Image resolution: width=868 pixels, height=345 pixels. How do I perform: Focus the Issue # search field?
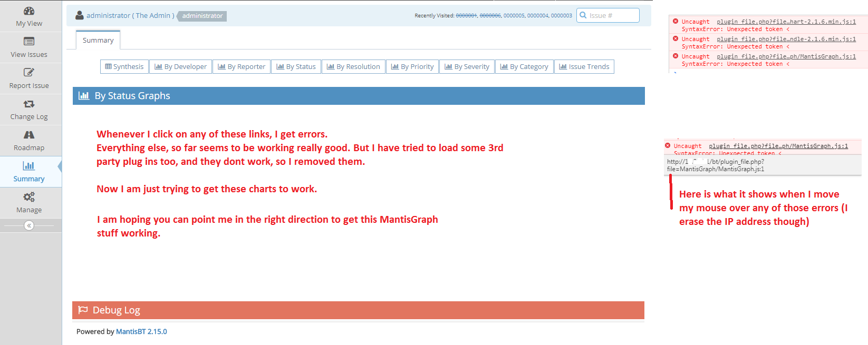click(x=608, y=15)
